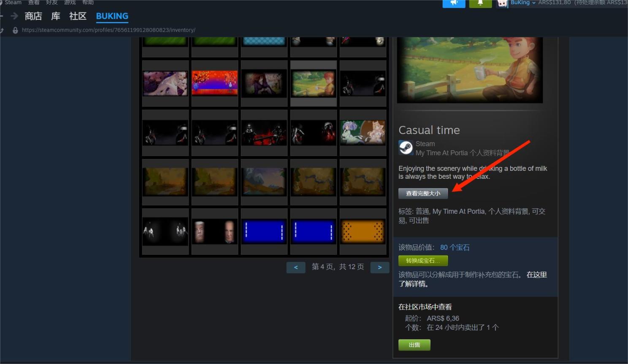
Task: Open the BUKING profile tab
Action: pos(112,16)
